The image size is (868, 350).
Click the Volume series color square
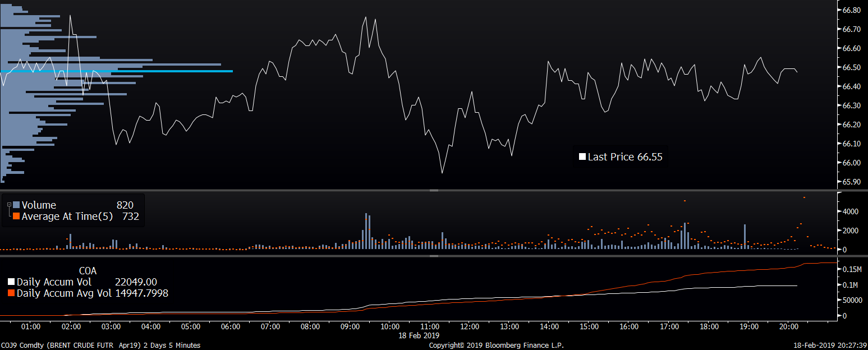pyautogui.click(x=16, y=205)
